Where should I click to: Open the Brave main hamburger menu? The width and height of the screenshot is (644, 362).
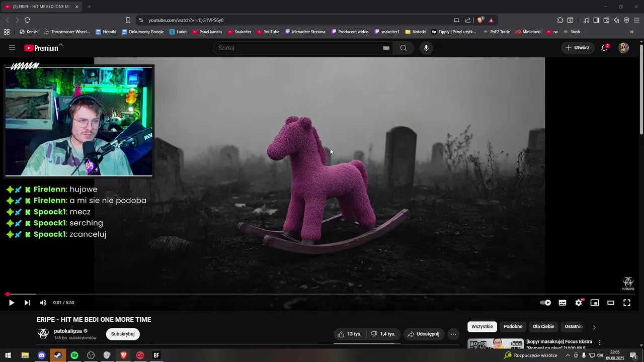(636, 20)
